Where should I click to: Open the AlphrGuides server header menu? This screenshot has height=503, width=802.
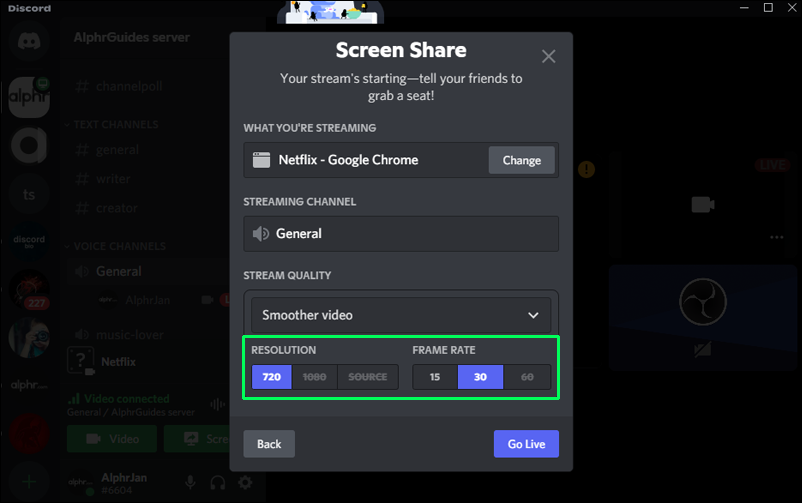pos(131,37)
